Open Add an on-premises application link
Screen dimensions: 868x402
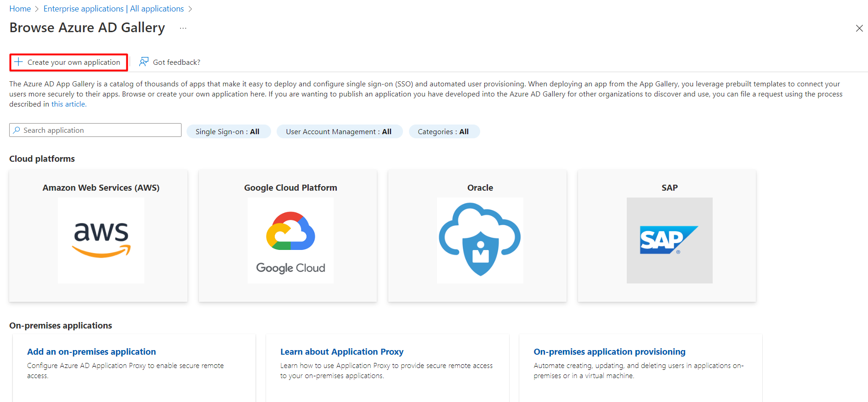coord(91,351)
